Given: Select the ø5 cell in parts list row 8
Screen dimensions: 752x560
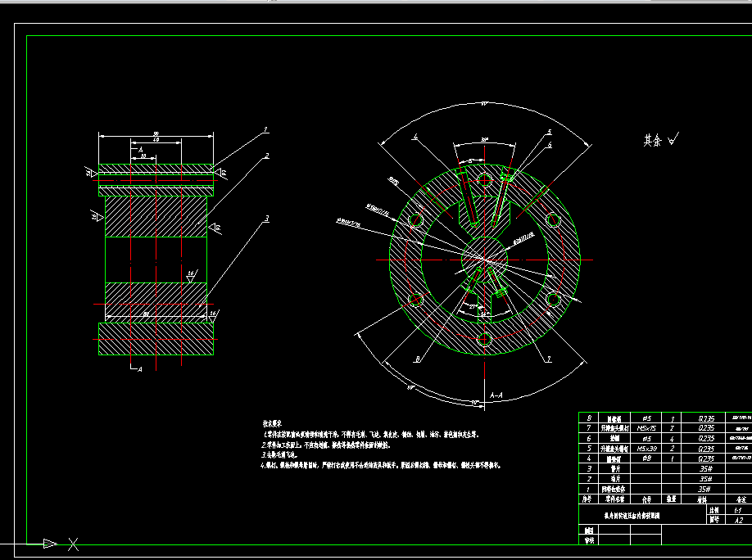Looking at the screenshot, I should pos(646,418).
